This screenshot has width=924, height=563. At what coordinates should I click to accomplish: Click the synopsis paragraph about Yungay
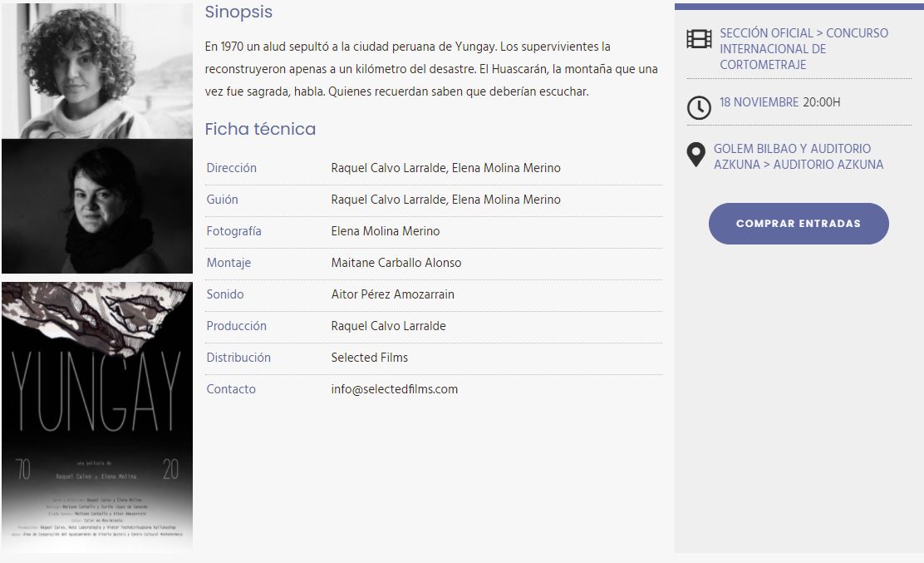(430, 69)
